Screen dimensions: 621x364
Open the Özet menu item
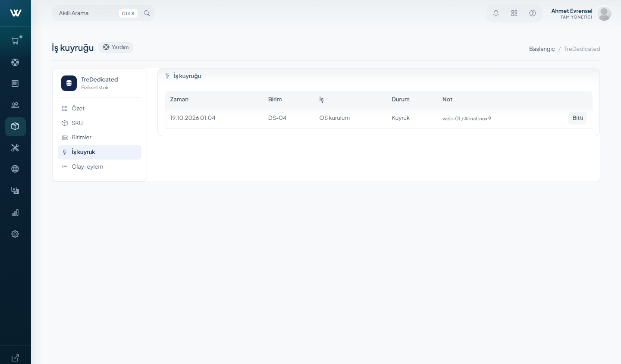[100, 108]
